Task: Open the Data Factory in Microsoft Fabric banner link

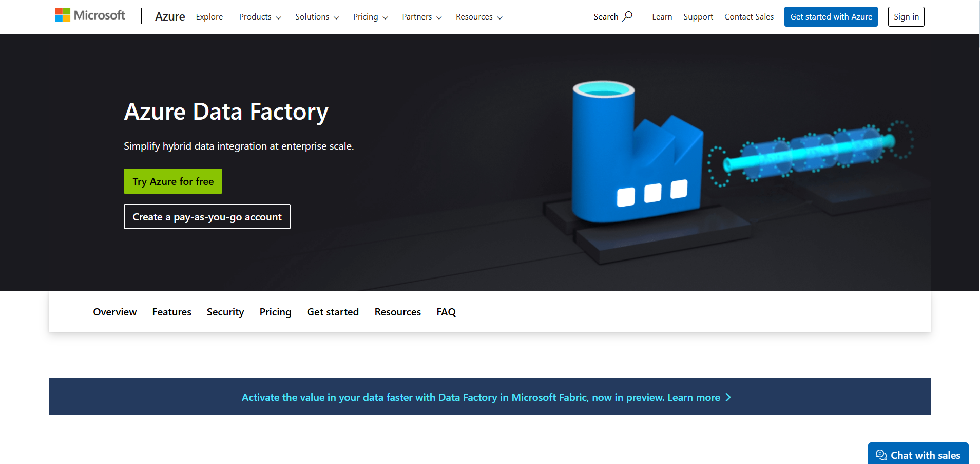Action: (x=486, y=397)
